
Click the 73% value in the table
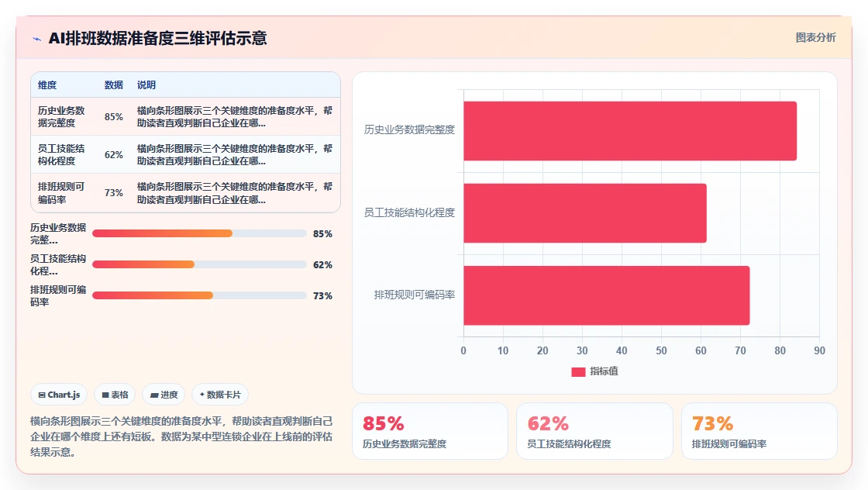[x=113, y=193]
